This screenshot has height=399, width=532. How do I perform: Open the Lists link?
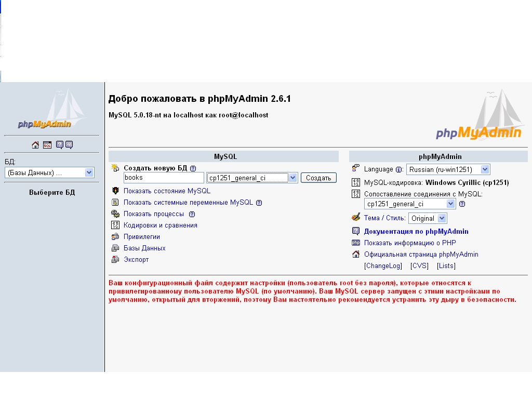pyautogui.click(x=446, y=265)
